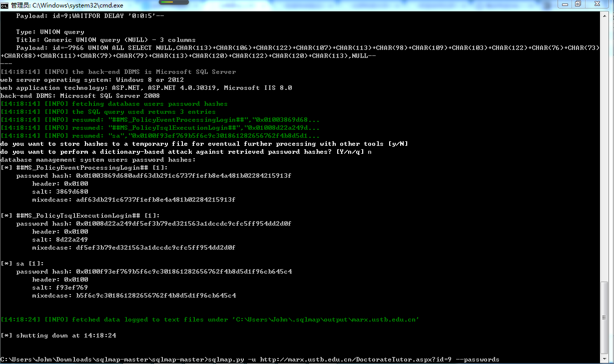Click the dictionary-based attack prompt line

pos(186,152)
